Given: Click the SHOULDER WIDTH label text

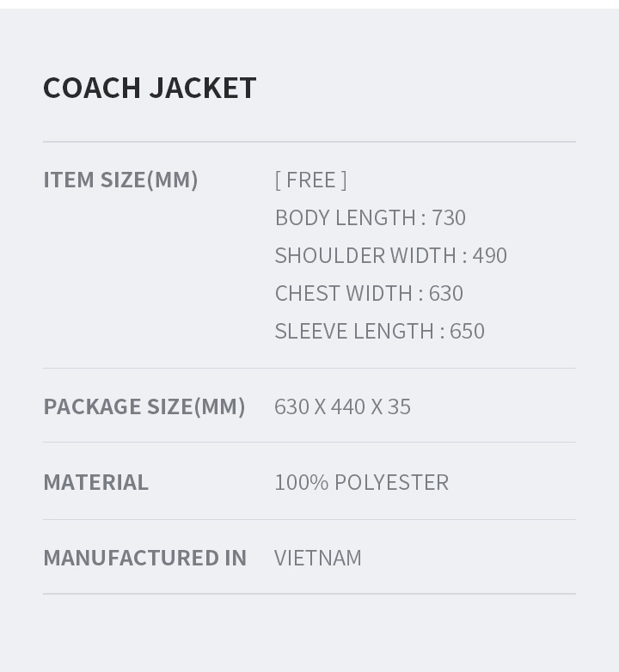Looking at the screenshot, I should 365,255.
